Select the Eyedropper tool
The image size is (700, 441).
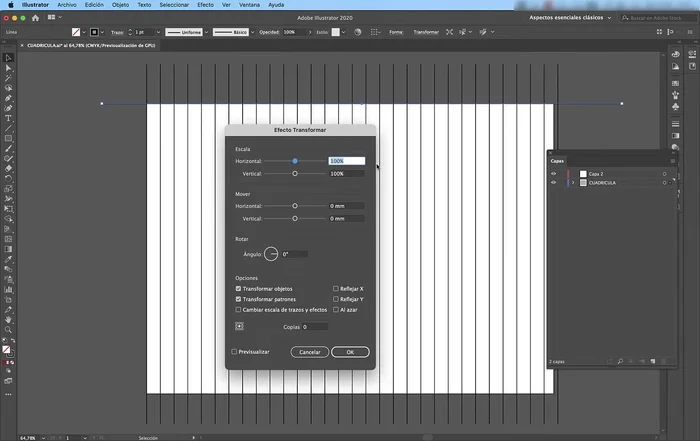tap(8, 258)
